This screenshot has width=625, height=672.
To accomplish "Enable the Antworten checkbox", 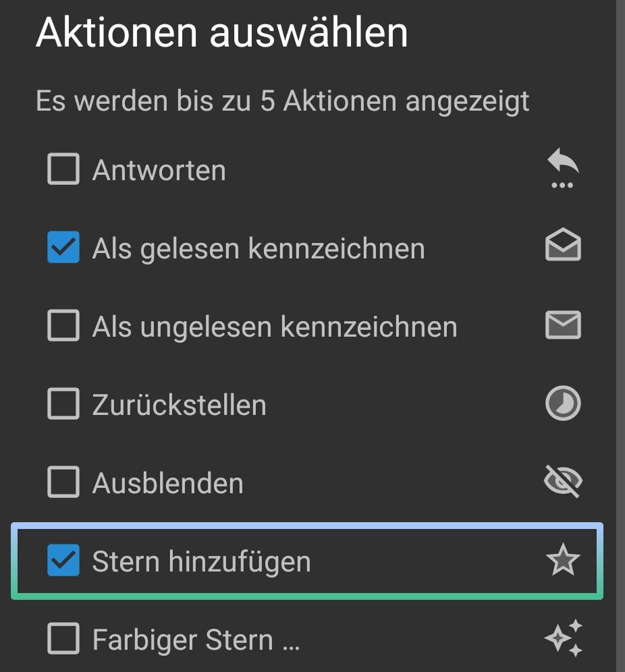I will [x=63, y=169].
